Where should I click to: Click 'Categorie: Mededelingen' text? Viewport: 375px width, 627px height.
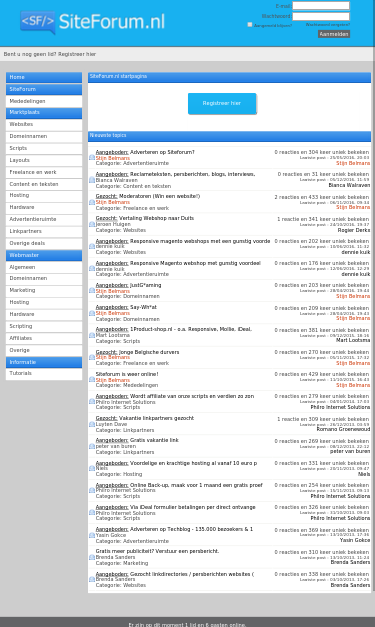tap(127, 385)
